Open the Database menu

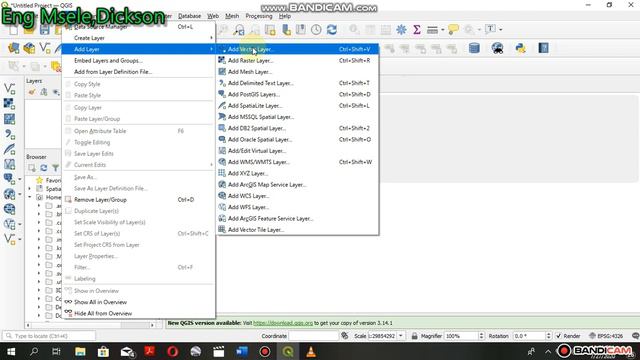coord(189,16)
